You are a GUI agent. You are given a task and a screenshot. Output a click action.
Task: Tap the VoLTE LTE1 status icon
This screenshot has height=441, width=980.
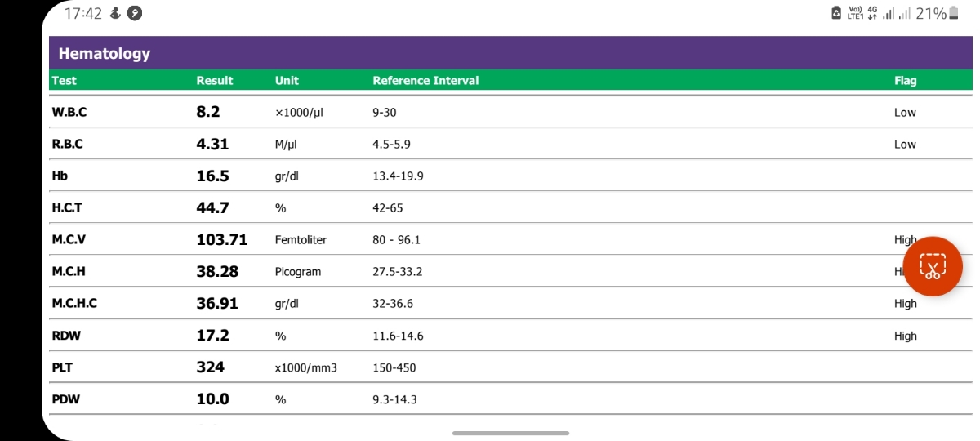coord(856,13)
